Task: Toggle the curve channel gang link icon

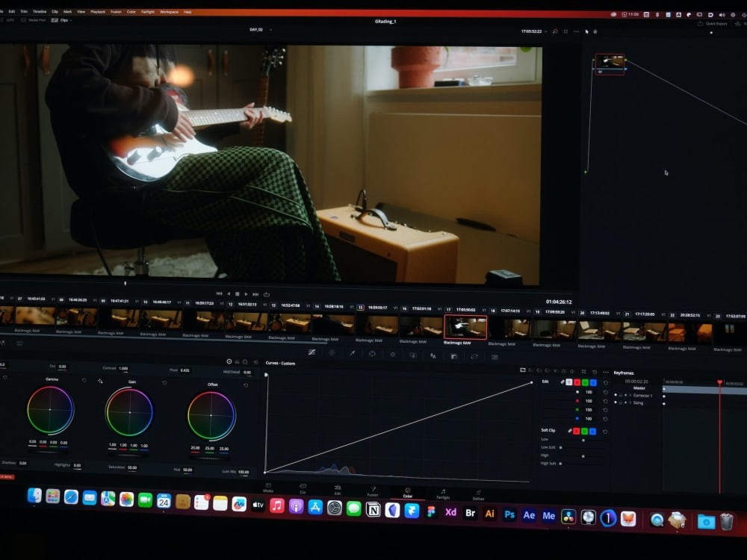Action: (x=562, y=382)
